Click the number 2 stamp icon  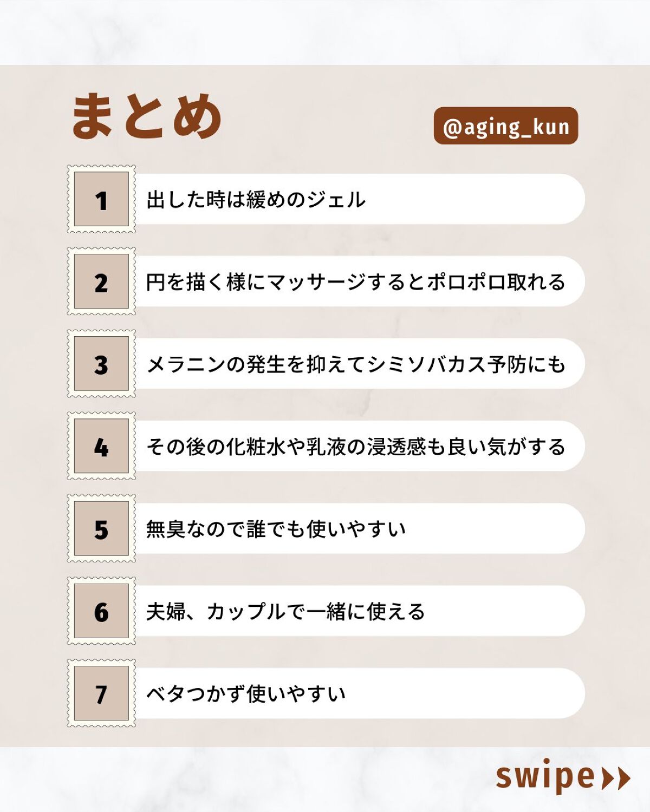[101, 281]
